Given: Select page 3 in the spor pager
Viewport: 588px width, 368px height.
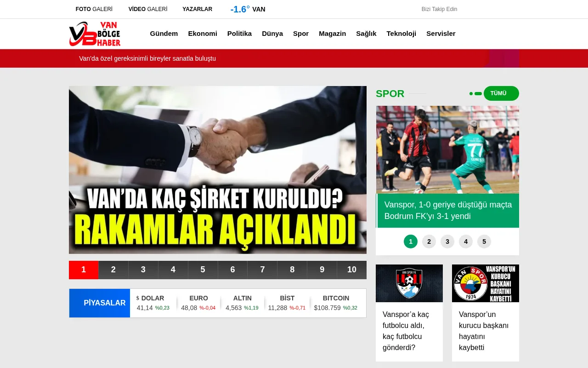Looking at the screenshot, I should [447, 241].
